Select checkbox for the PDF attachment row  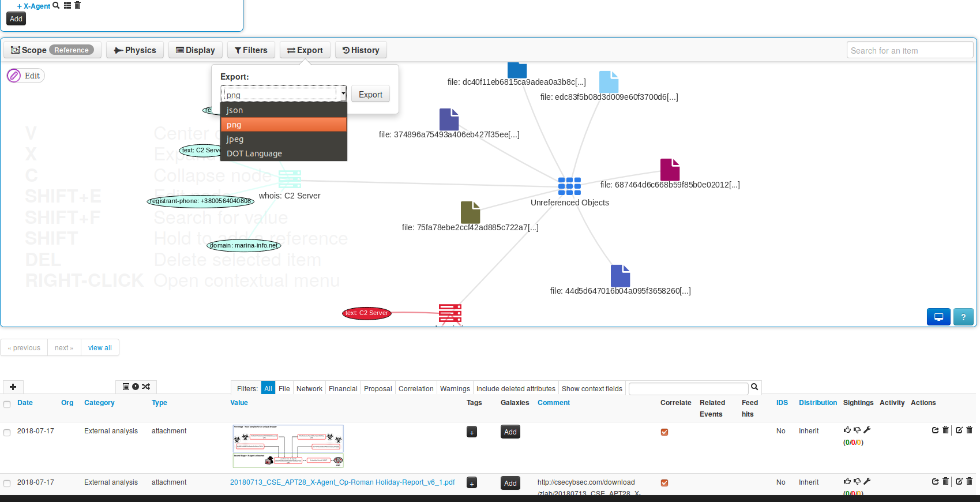[x=7, y=484]
